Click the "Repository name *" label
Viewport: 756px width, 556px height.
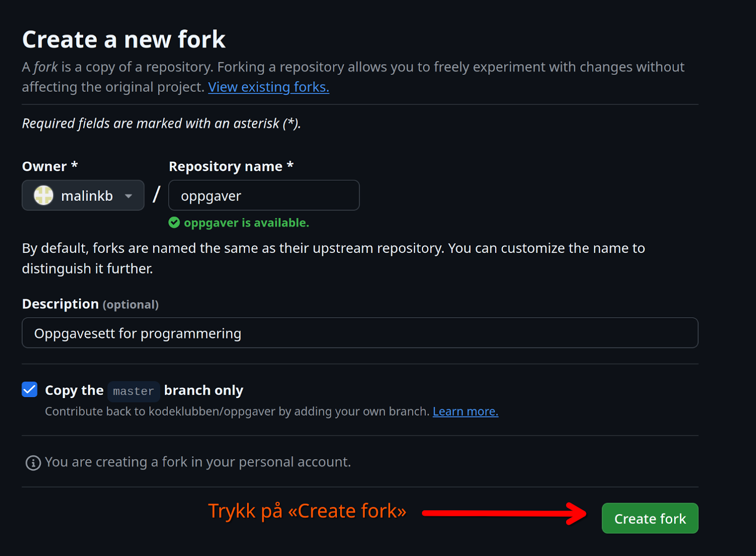[x=231, y=166]
